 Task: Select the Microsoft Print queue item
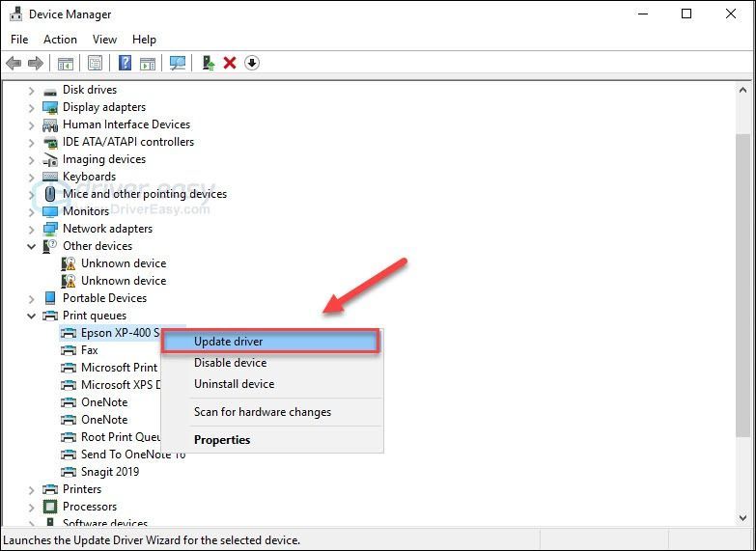point(120,368)
